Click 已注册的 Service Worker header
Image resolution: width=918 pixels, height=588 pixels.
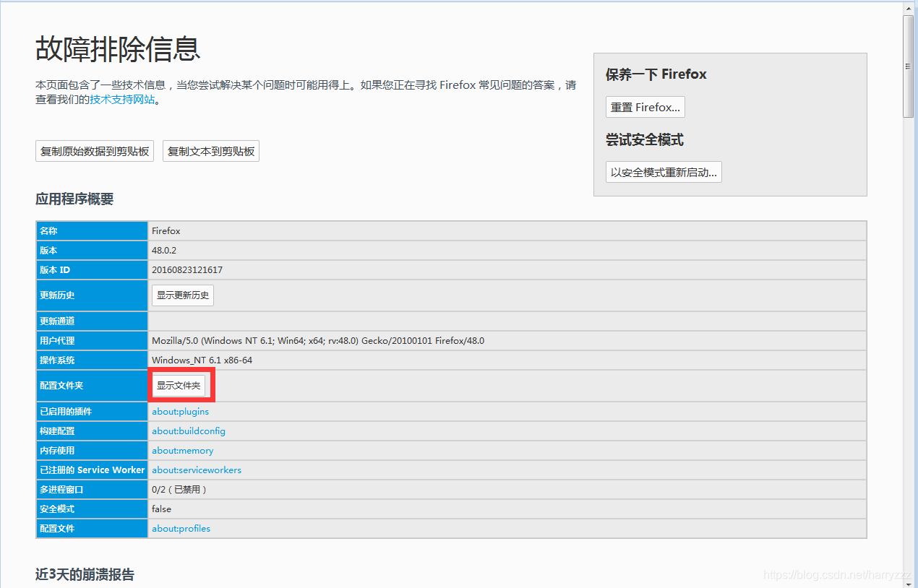(93, 470)
